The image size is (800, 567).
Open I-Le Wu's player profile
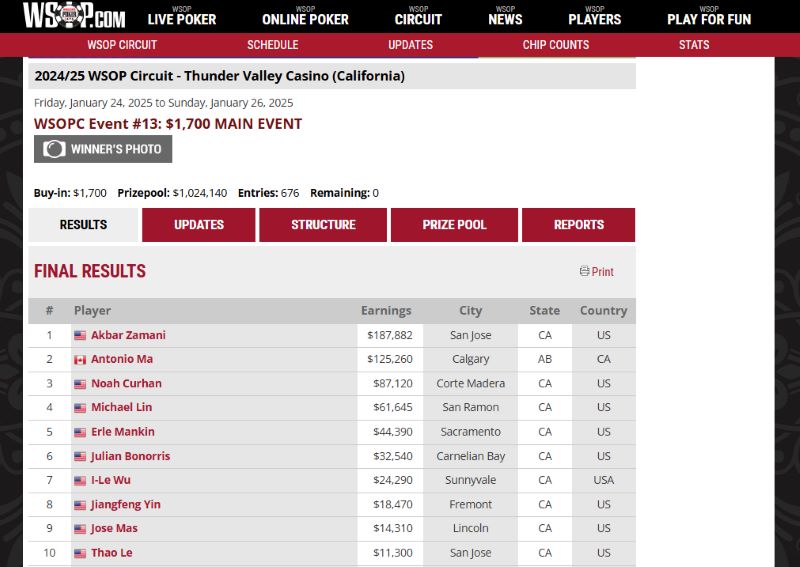tap(111, 480)
